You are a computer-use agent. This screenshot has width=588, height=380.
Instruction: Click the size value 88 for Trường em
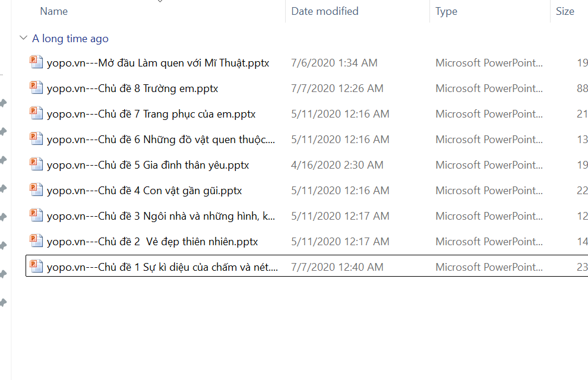pos(581,88)
